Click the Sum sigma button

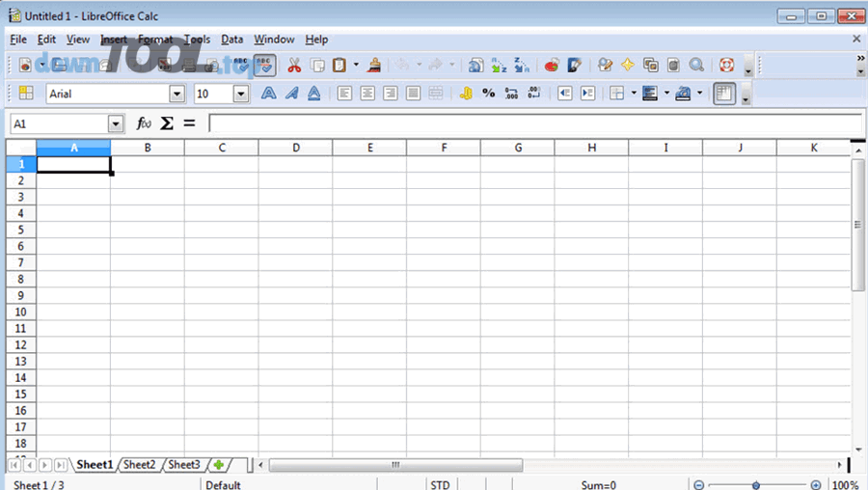click(x=167, y=122)
